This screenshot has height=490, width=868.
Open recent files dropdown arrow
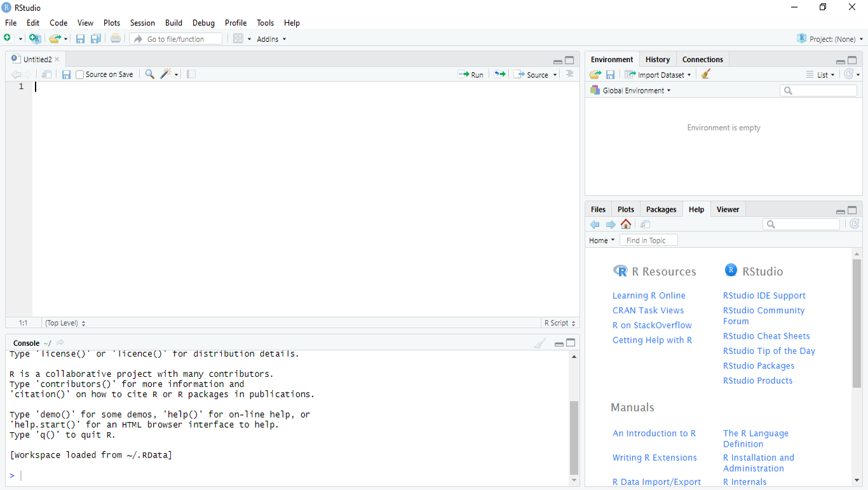coord(65,39)
